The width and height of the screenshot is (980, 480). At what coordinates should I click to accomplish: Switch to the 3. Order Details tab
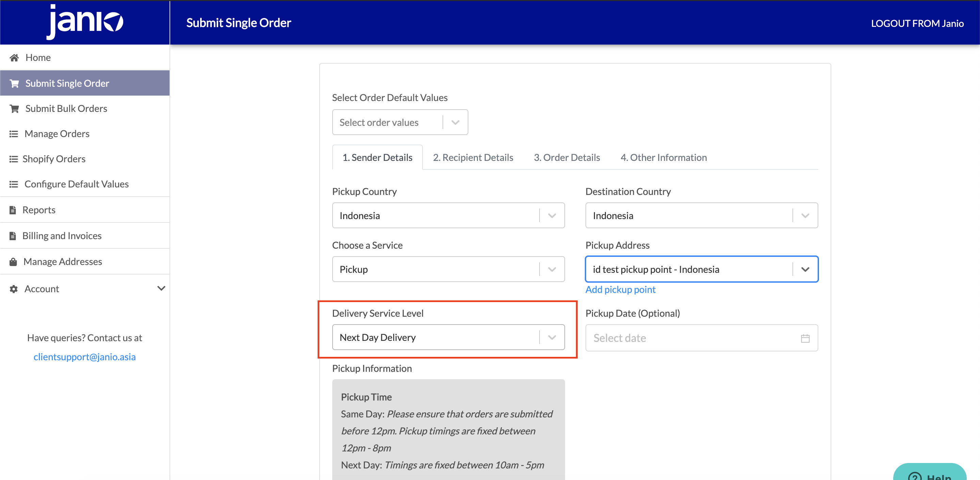(x=567, y=158)
